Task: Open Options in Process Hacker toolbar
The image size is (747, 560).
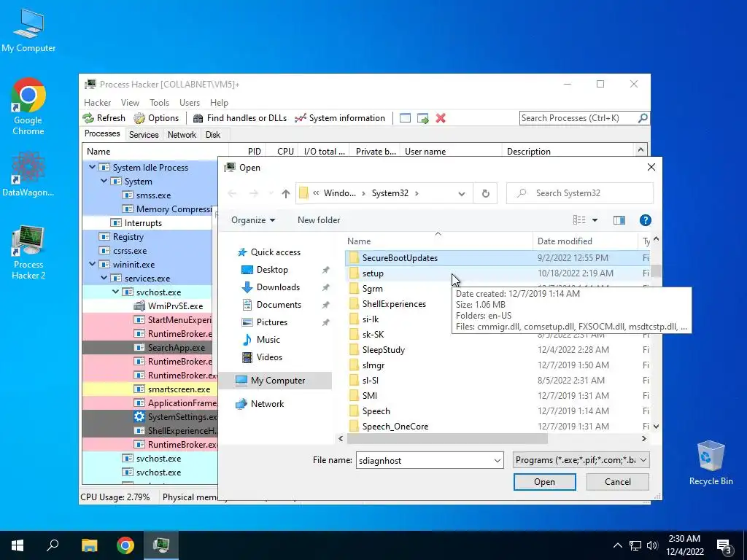Action: pyautogui.click(x=156, y=118)
